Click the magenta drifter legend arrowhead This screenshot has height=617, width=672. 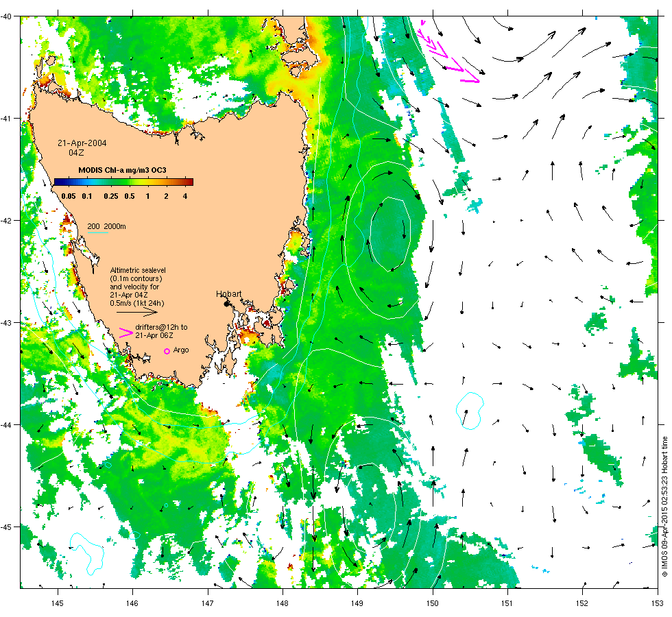click(x=126, y=333)
